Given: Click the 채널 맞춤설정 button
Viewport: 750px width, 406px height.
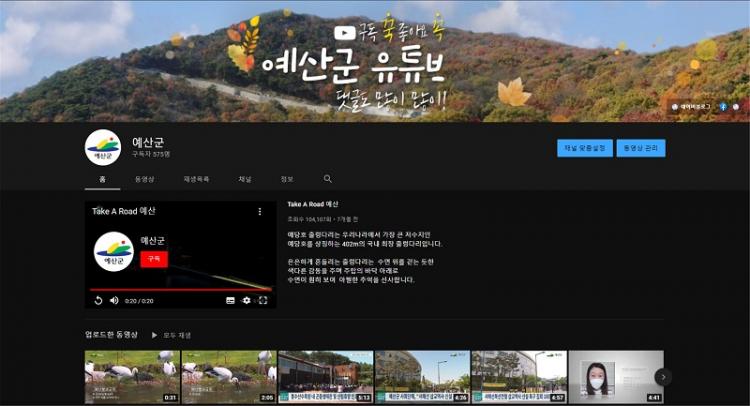Looking at the screenshot, I should pos(585,148).
